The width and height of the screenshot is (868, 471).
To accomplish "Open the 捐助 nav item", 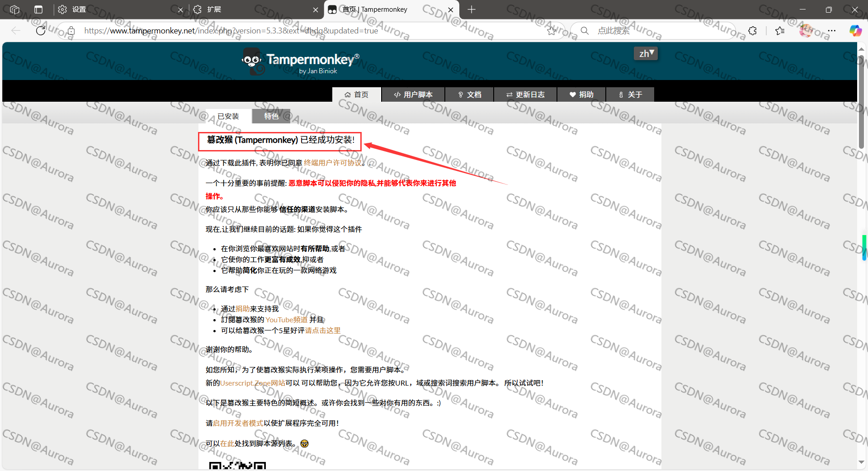I will (x=581, y=94).
